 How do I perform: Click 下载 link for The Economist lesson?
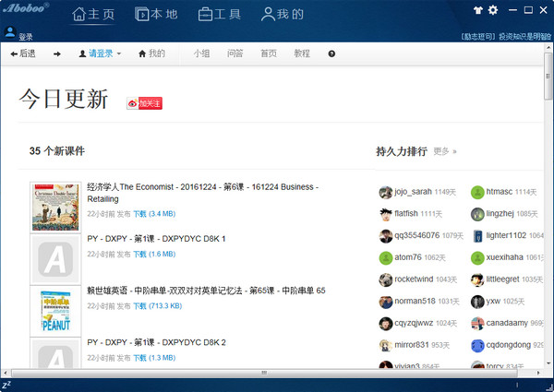pyautogui.click(x=139, y=213)
